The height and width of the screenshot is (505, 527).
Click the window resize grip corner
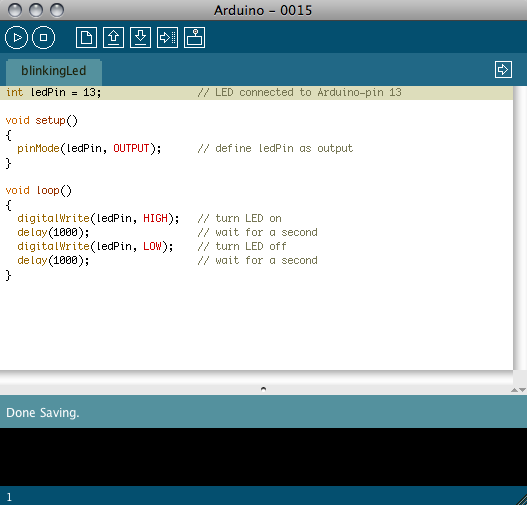click(521, 499)
